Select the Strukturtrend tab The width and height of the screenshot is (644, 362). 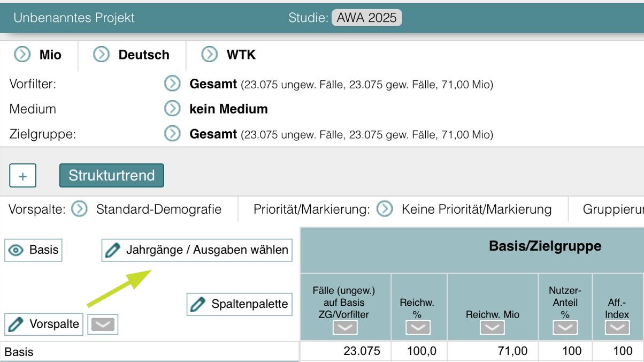tap(111, 175)
